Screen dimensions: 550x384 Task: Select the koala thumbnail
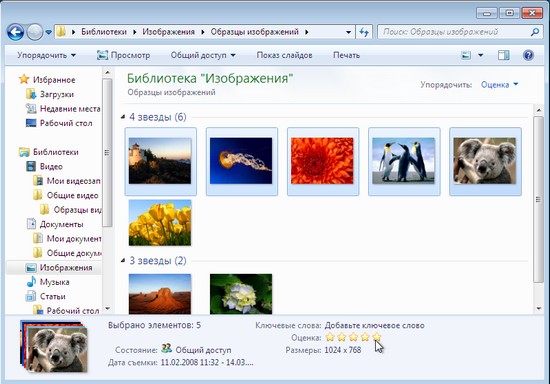485,161
